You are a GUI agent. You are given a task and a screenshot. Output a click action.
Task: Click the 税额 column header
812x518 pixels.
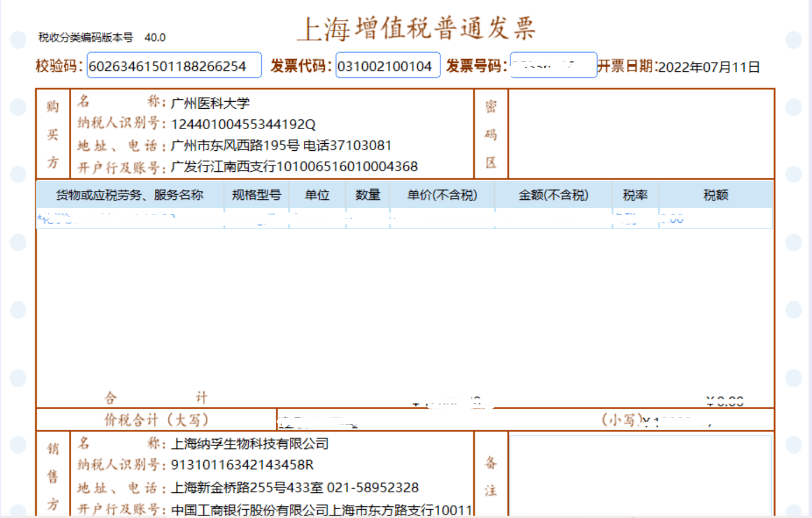(716, 195)
